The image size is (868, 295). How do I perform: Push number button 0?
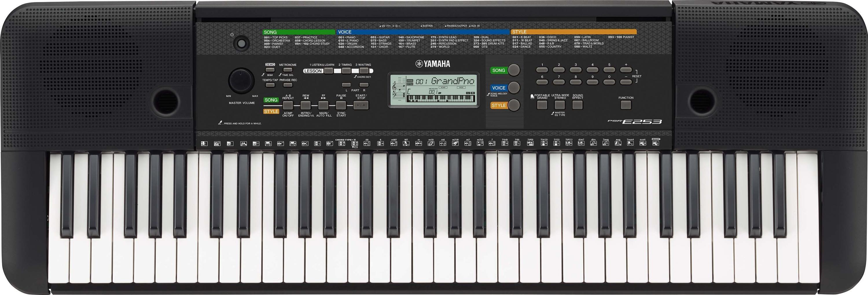[609, 82]
